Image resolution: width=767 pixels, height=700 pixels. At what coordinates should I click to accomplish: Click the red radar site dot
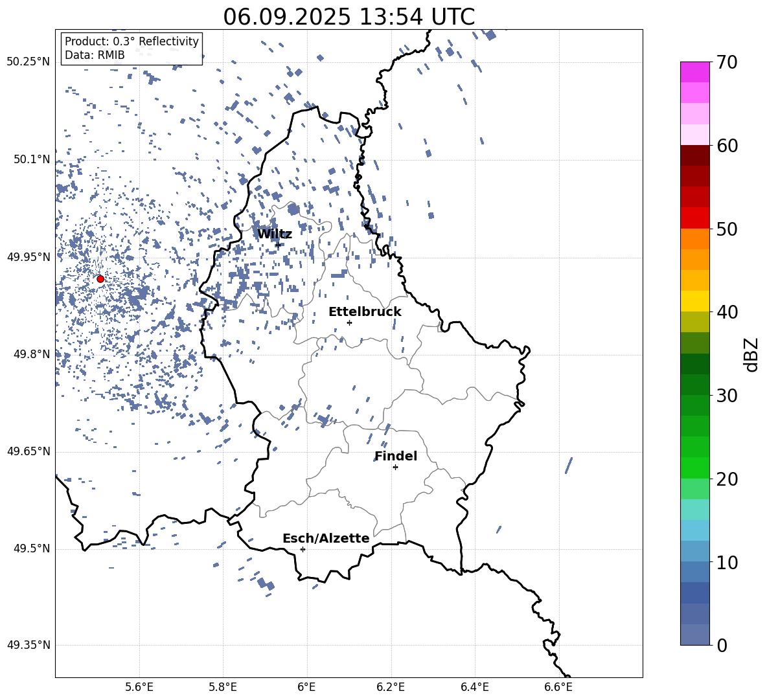(x=100, y=279)
